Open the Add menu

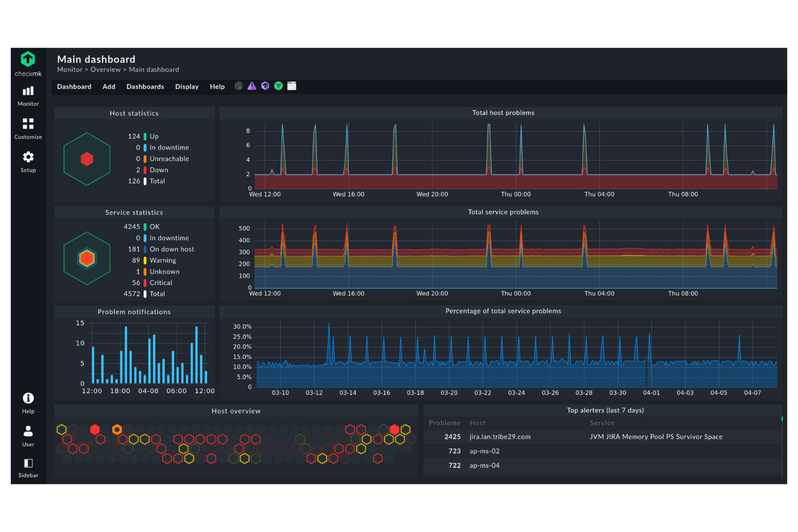coord(108,86)
